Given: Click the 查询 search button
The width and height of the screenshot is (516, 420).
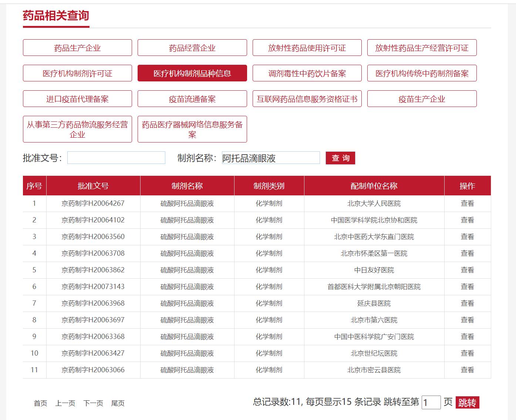Looking at the screenshot, I should tap(340, 158).
